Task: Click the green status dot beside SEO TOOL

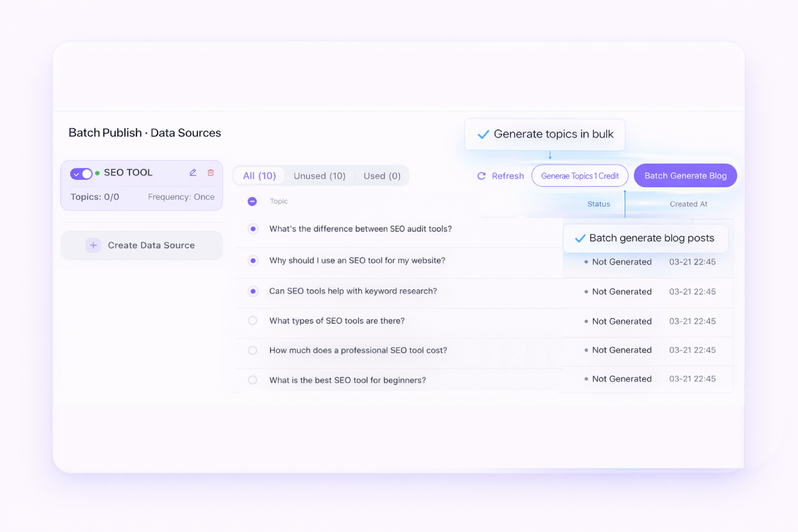Action: click(97, 172)
